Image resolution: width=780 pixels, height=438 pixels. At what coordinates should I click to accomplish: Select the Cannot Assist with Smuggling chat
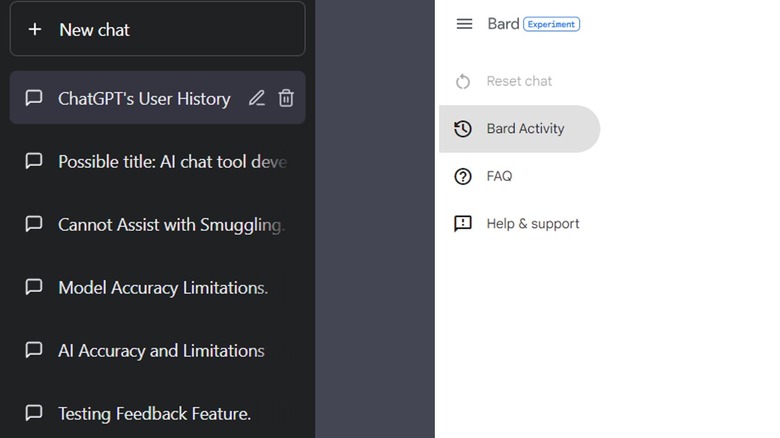tap(170, 225)
